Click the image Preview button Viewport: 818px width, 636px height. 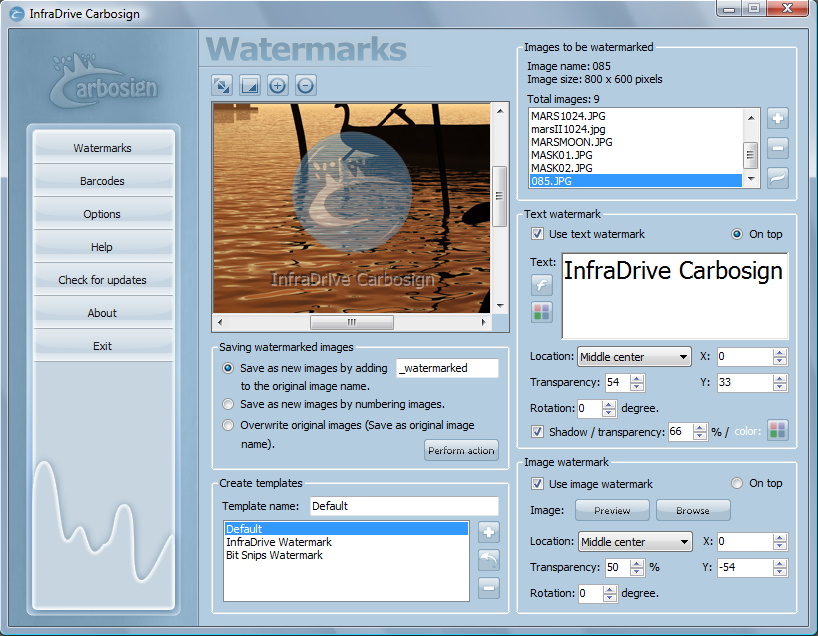pyautogui.click(x=612, y=510)
